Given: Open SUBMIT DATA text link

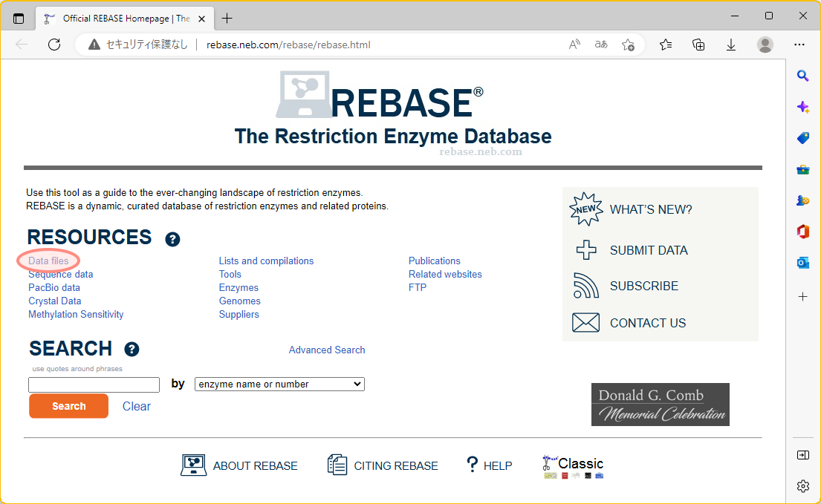Looking at the screenshot, I should (649, 250).
